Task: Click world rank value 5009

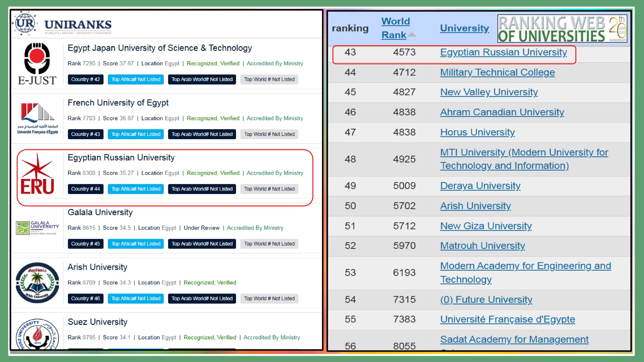Action: pyautogui.click(x=404, y=186)
